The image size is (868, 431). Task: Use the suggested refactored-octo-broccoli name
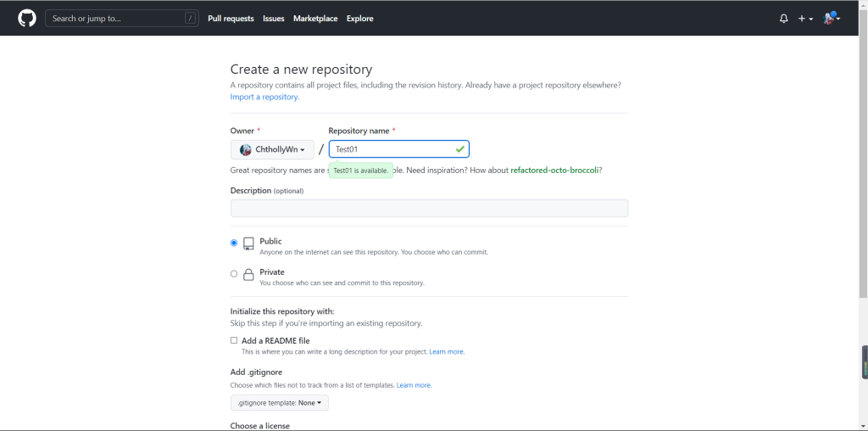[554, 171]
